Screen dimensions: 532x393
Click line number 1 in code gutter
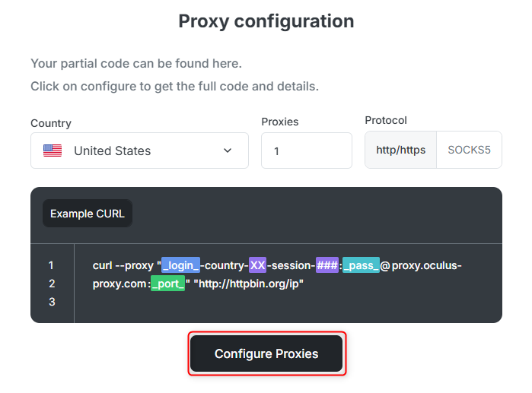point(51,265)
